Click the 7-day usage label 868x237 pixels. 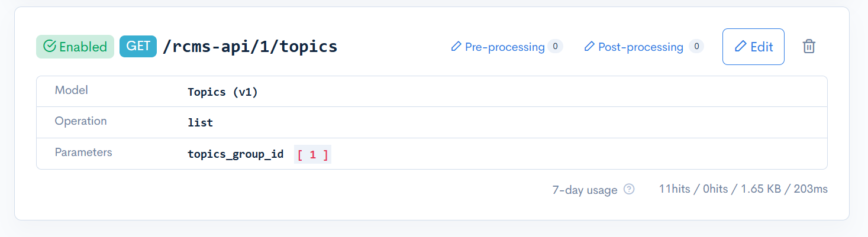[x=585, y=190]
